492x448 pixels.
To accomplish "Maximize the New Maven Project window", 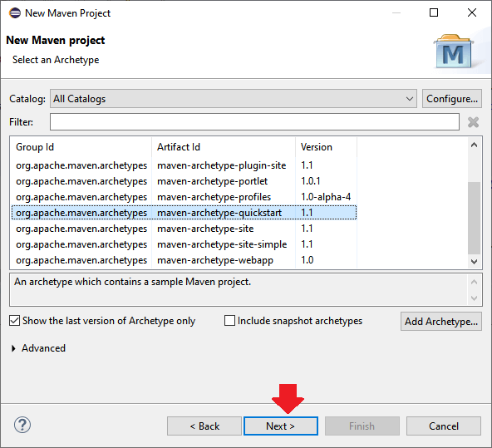I will [x=434, y=12].
